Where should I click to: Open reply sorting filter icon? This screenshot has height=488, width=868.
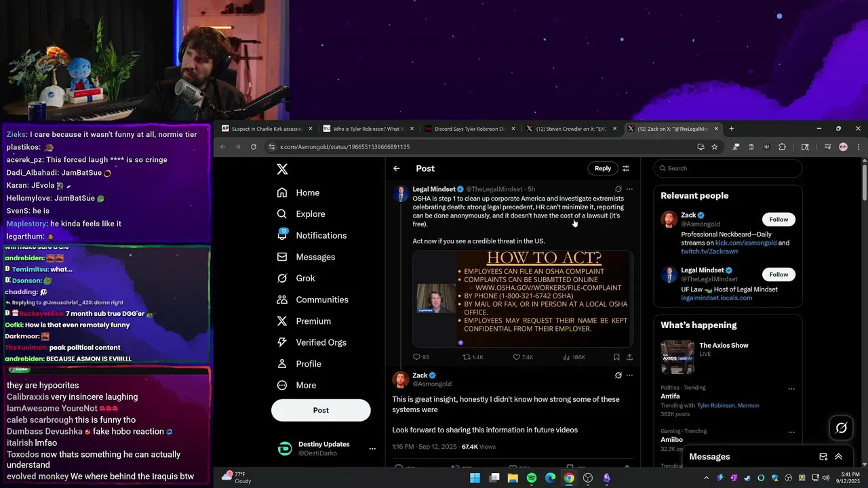[626, 168]
